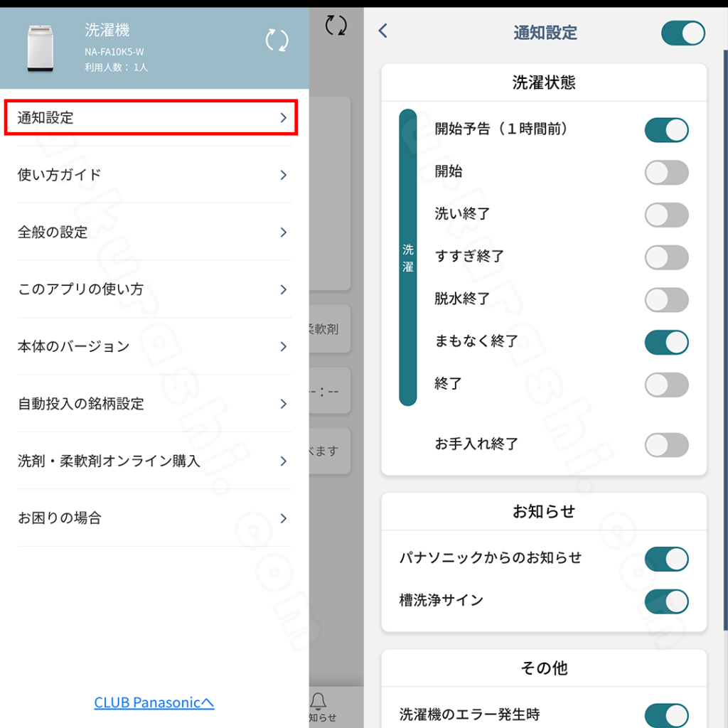
Task: Toggle the master 通知設定 switch off
Action: [683, 33]
